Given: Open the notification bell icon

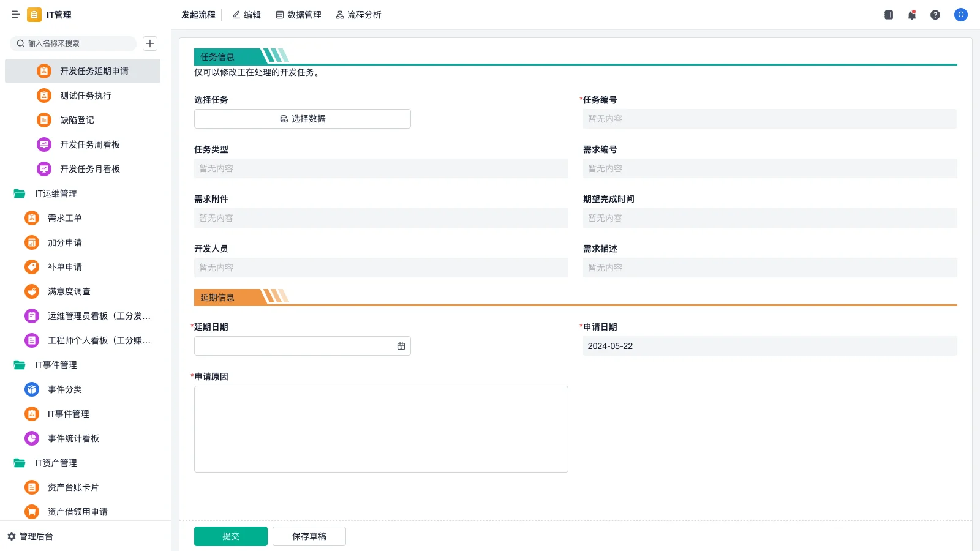Looking at the screenshot, I should coord(912,15).
